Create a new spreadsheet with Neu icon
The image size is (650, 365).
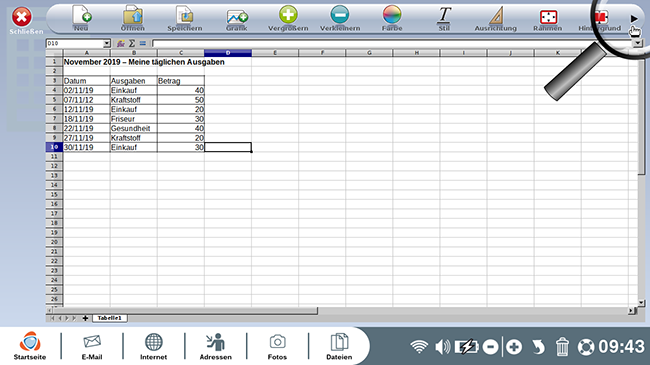tap(81, 18)
